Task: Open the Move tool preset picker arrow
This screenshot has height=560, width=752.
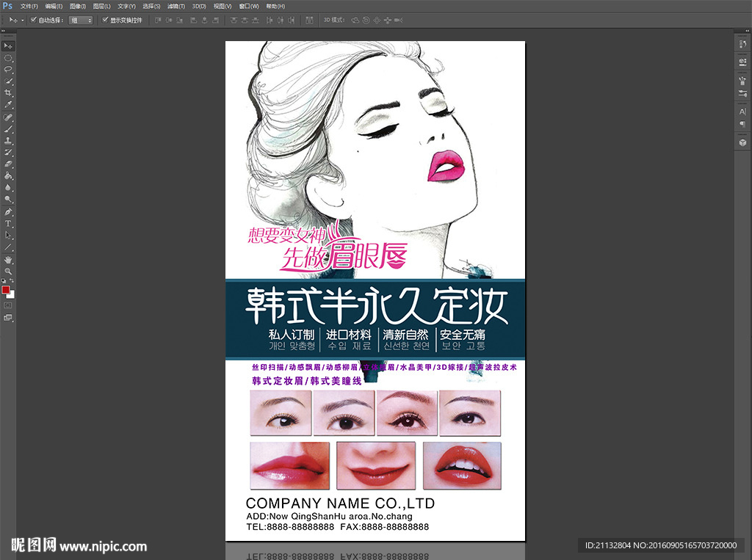Action: point(23,21)
